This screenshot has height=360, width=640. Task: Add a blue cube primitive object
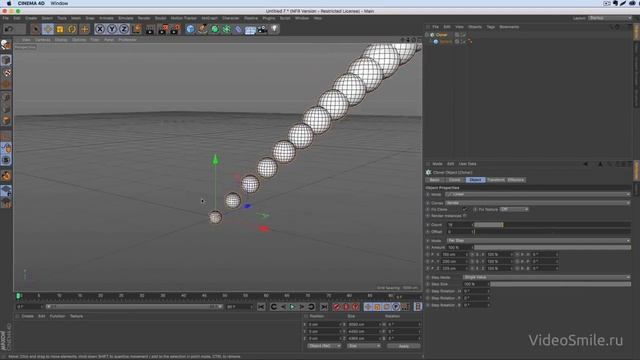[x=190, y=29]
